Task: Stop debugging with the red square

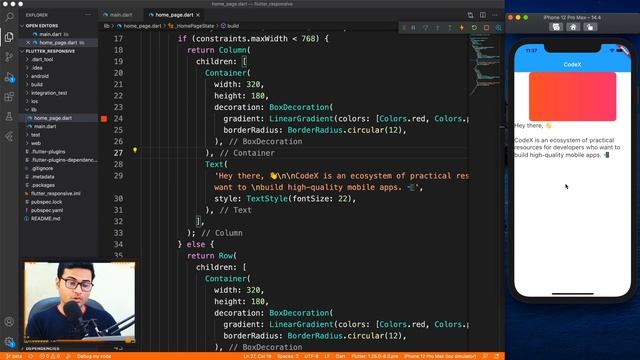Action: 486,28
